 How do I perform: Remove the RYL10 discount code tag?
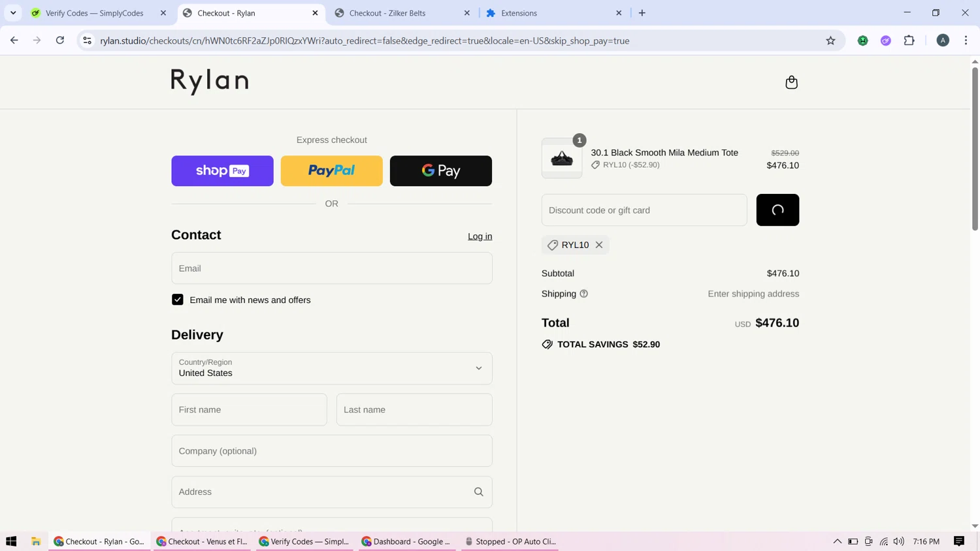click(599, 245)
